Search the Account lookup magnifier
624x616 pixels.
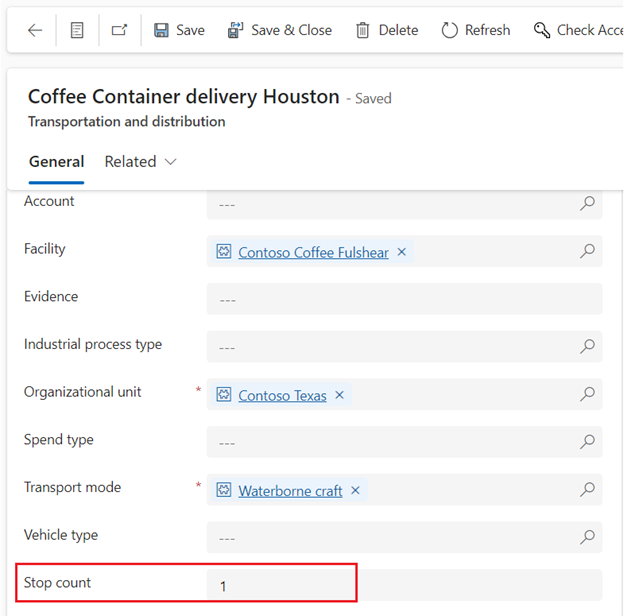tap(587, 203)
